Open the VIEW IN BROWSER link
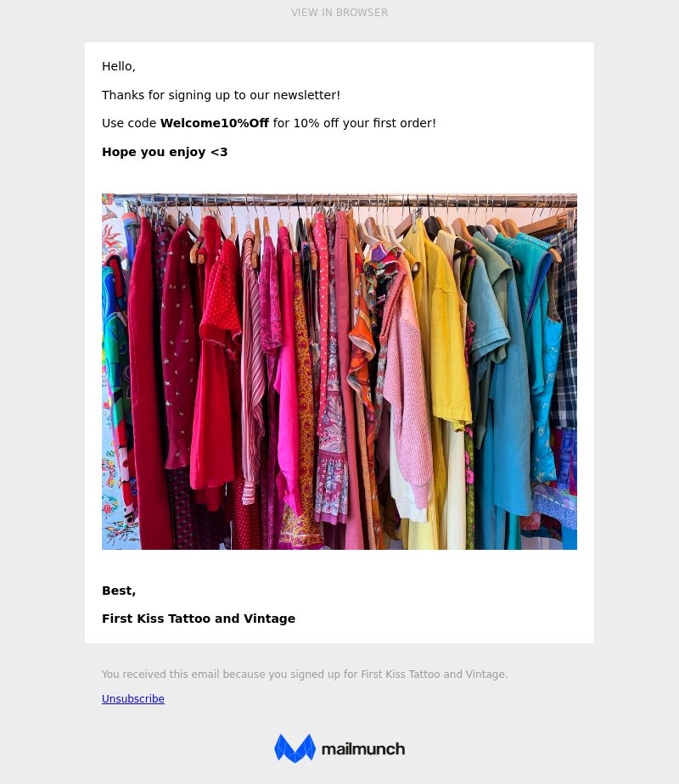Image resolution: width=679 pixels, height=784 pixels. pyautogui.click(x=339, y=13)
